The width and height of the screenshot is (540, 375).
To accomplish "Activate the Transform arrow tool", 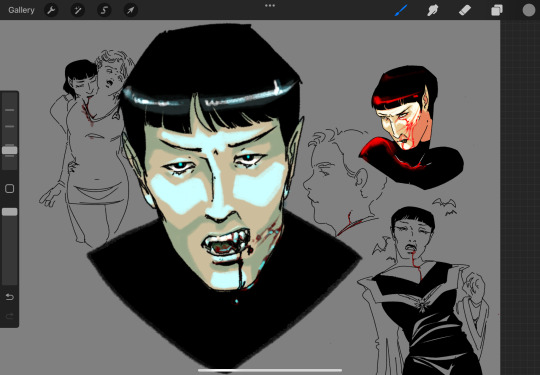I will [x=131, y=10].
